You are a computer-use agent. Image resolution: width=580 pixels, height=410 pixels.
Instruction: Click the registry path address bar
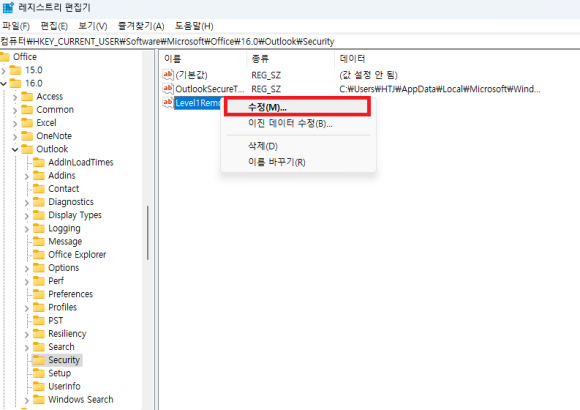(x=290, y=41)
